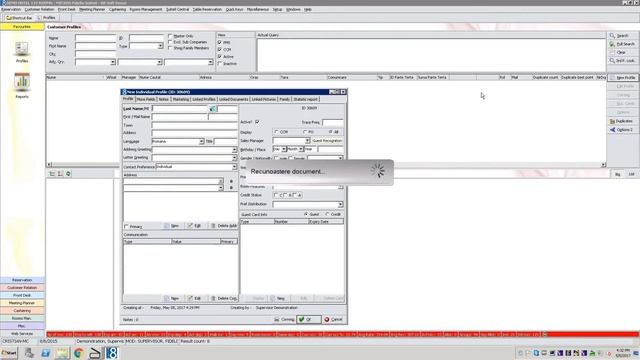Click the Last Name input field

click(180, 109)
